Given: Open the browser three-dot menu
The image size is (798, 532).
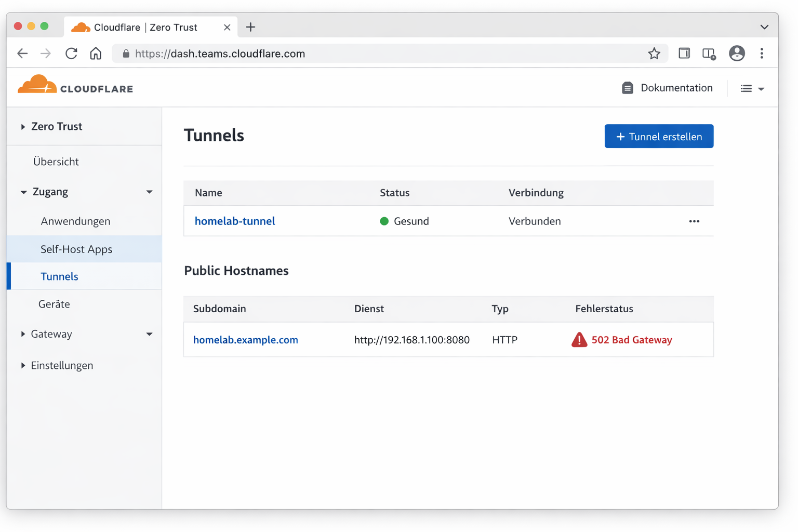Looking at the screenshot, I should pos(762,53).
